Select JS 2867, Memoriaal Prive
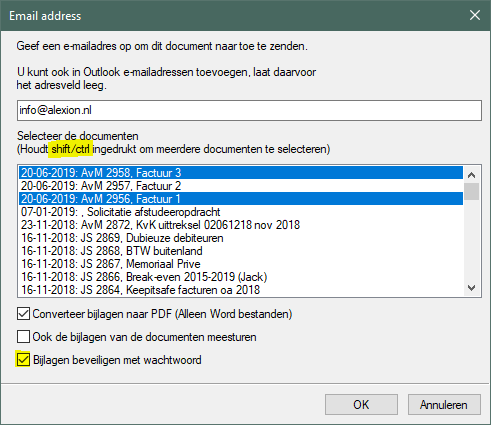 pyautogui.click(x=241, y=264)
